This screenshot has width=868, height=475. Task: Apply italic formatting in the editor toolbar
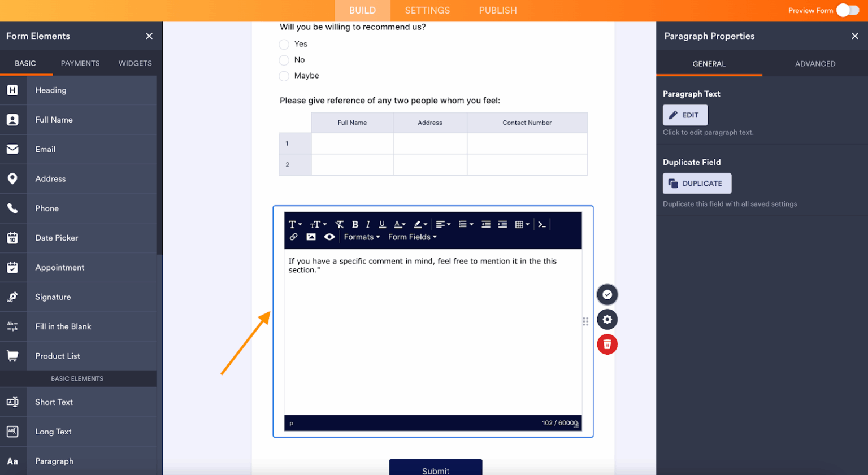(368, 224)
